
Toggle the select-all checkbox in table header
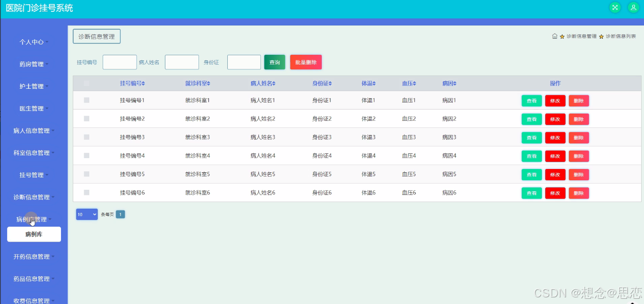pos(86,84)
